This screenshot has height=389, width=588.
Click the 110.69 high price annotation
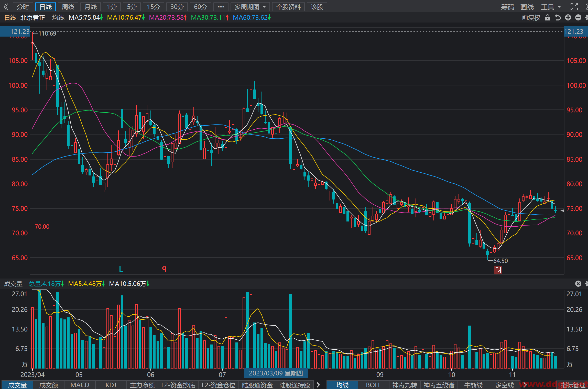[x=45, y=34]
